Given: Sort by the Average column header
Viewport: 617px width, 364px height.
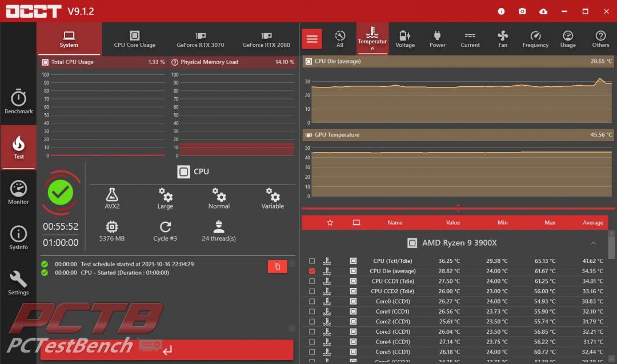Looking at the screenshot, I should 592,223.
